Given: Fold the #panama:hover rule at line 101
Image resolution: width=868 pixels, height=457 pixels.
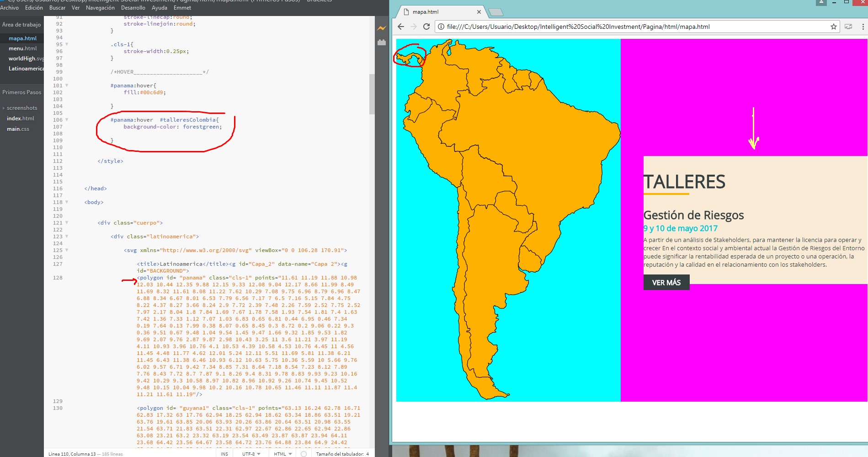Looking at the screenshot, I should [x=67, y=86].
